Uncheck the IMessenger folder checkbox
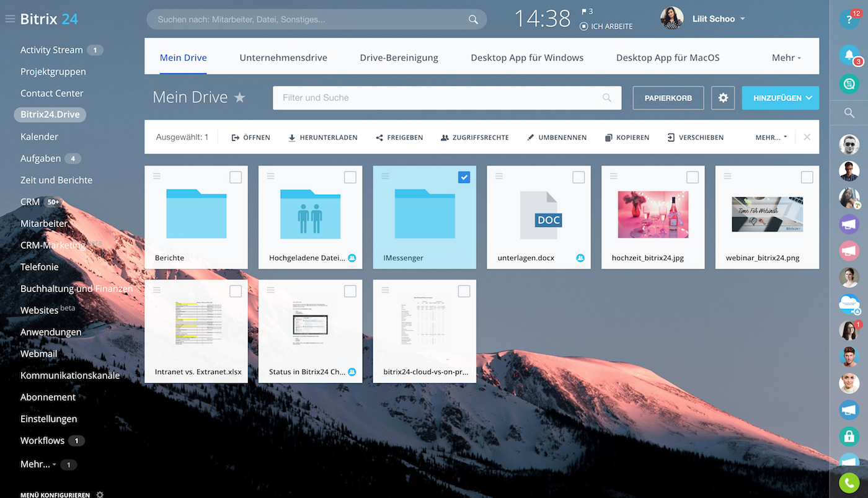This screenshot has height=498, width=868. pos(464,177)
